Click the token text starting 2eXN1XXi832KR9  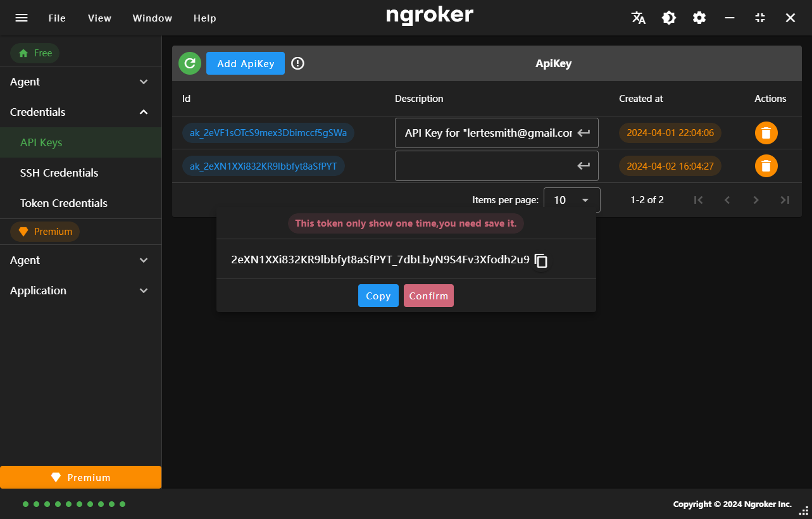[x=380, y=259]
